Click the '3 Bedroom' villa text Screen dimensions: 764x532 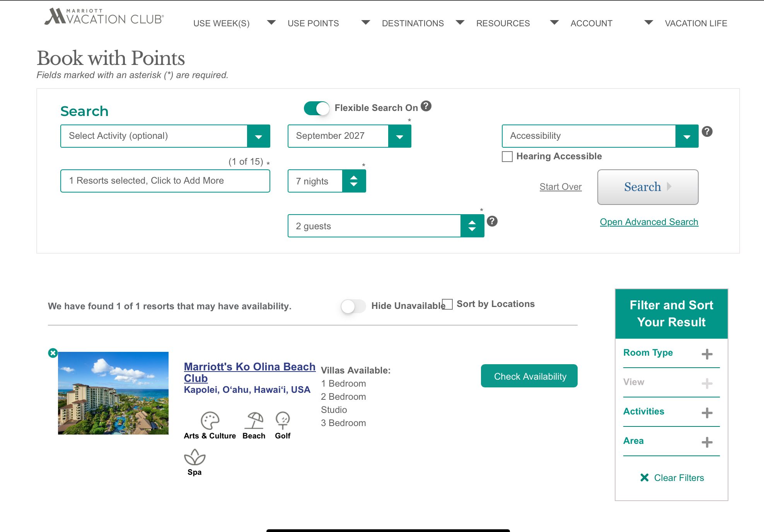pyautogui.click(x=343, y=423)
